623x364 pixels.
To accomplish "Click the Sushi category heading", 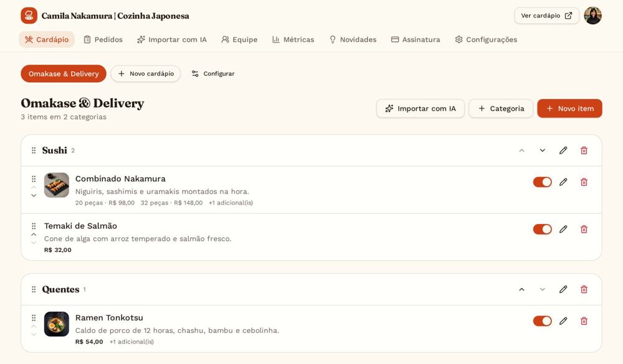I will pos(54,151).
